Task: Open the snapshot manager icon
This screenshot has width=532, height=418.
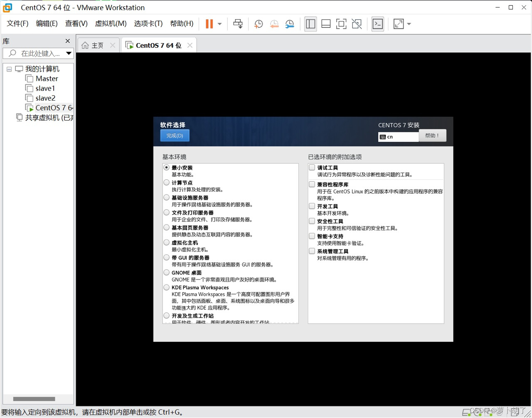Action: pyautogui.click(x=290, y=24)
